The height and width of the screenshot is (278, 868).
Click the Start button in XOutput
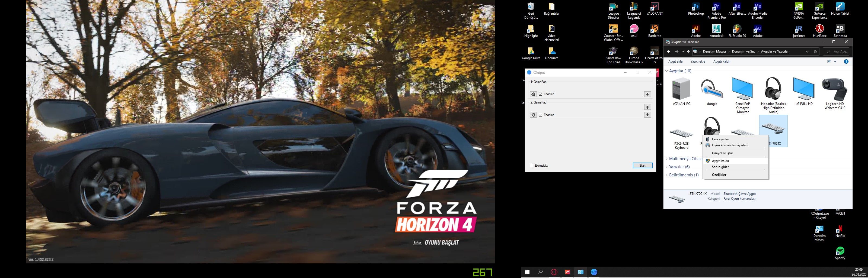(x=643, y=166)
